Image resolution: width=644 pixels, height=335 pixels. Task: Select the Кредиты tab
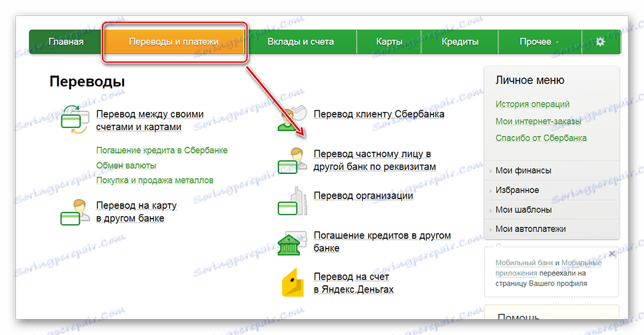pos(460,42)
